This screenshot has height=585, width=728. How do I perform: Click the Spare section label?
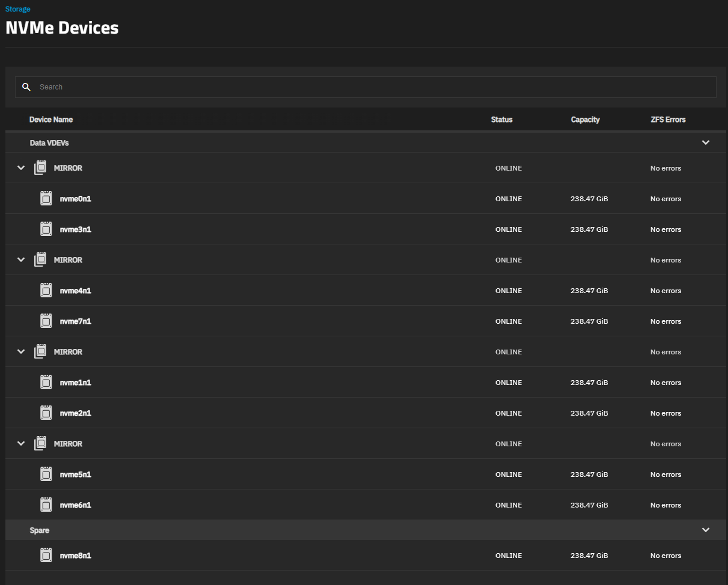(x=40, y=530)
